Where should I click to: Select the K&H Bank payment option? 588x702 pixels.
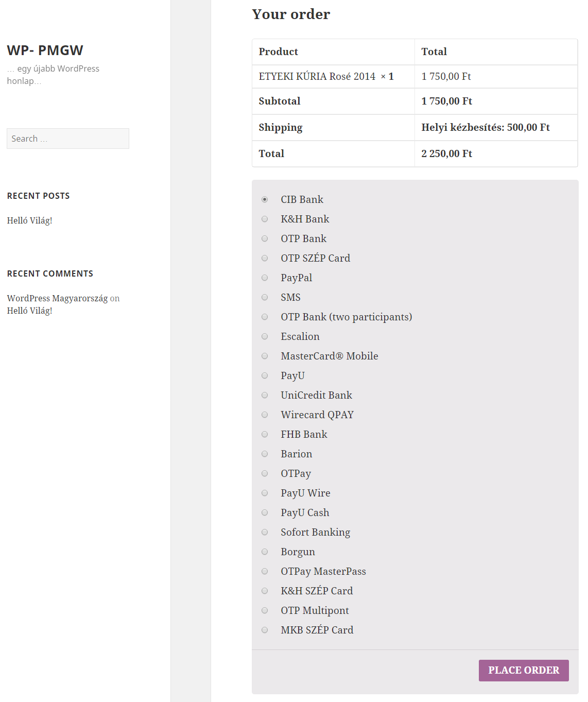(x=265, y=219)
